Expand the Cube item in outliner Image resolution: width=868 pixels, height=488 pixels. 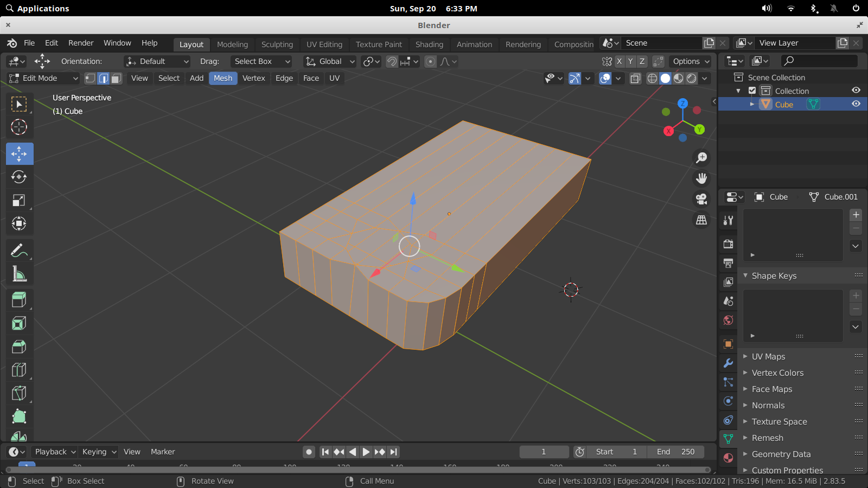click(752, 104)
